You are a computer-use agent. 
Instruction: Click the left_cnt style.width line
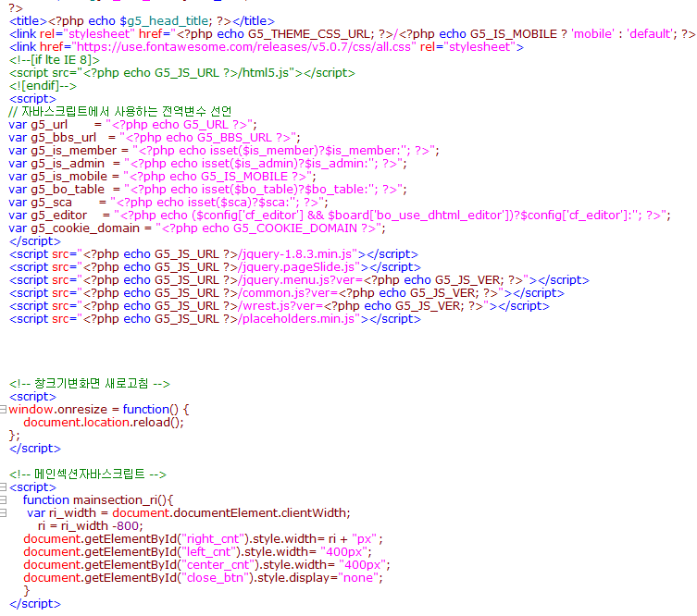(x=197, y=552)
